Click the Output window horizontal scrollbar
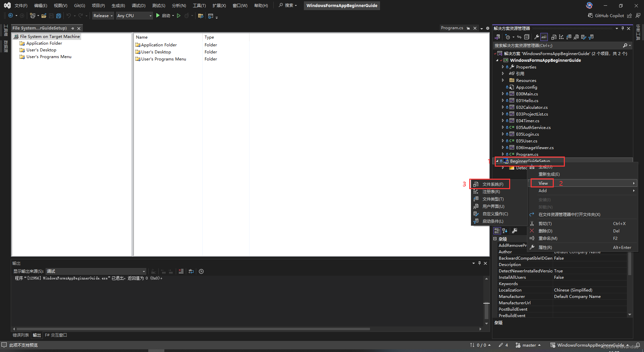 pos(193,329)
